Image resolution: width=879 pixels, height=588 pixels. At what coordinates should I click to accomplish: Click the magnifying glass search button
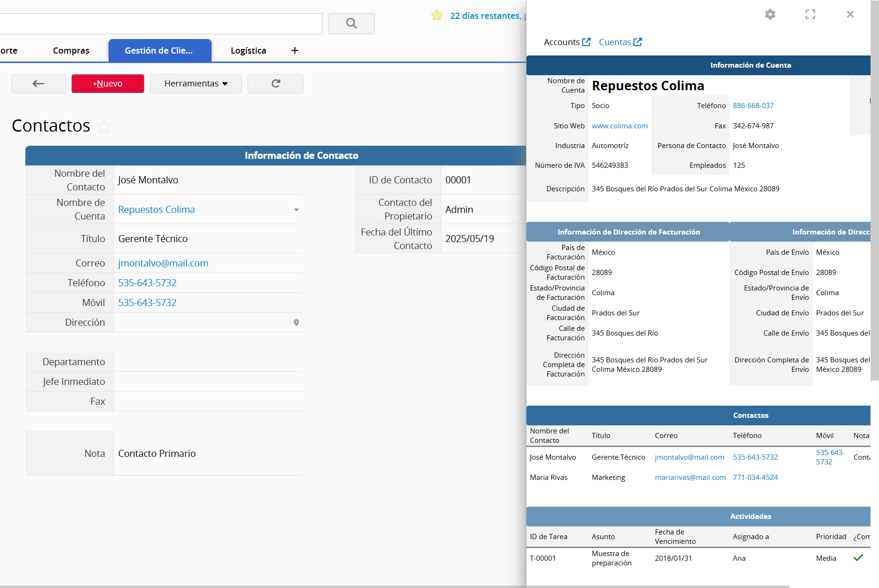pos(351,24)
